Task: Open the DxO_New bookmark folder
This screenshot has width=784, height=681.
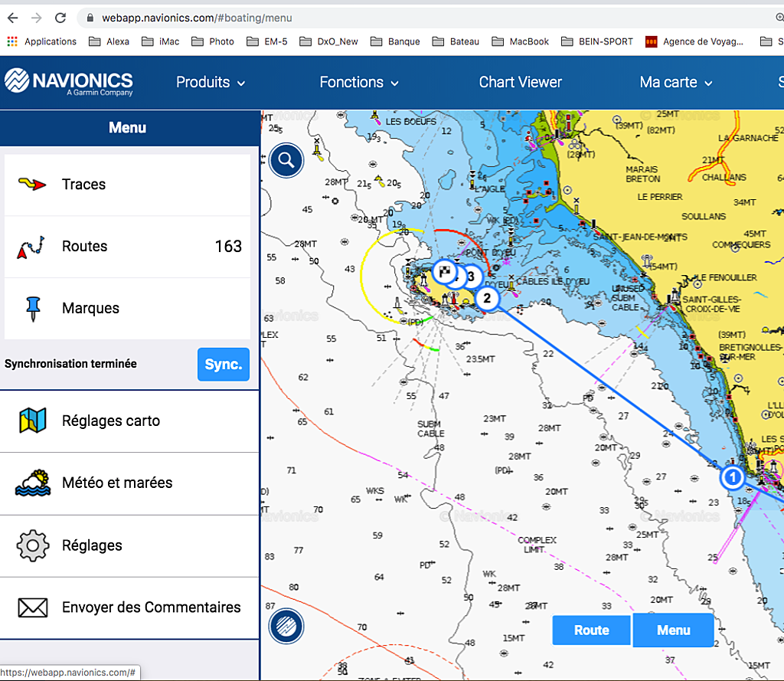Action: [328, 41]
